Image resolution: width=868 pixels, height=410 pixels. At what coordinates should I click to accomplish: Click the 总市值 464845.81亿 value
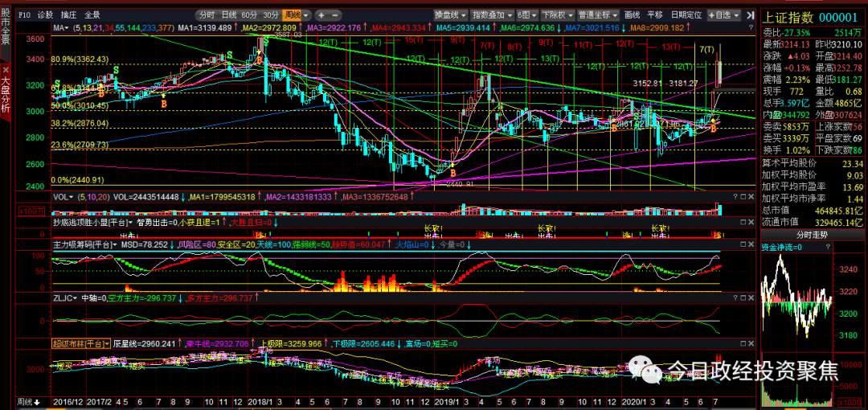coord(837,211)
